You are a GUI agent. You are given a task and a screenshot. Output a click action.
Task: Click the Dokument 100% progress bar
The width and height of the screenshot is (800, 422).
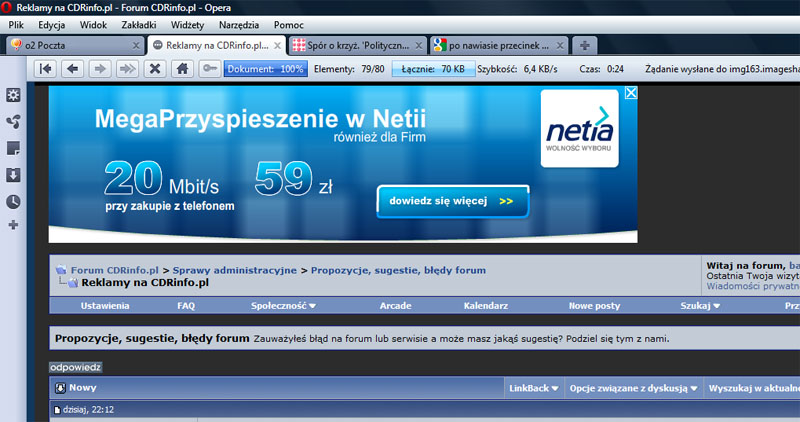(x=265, y=68)
